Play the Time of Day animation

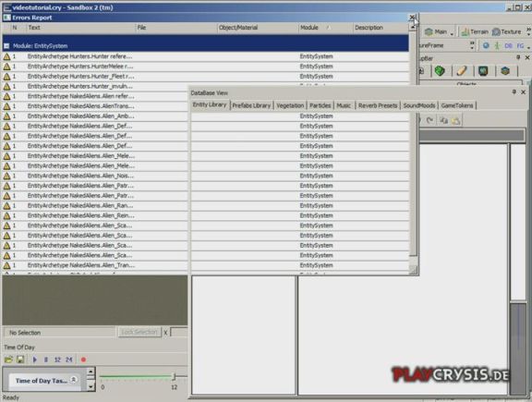34,359
